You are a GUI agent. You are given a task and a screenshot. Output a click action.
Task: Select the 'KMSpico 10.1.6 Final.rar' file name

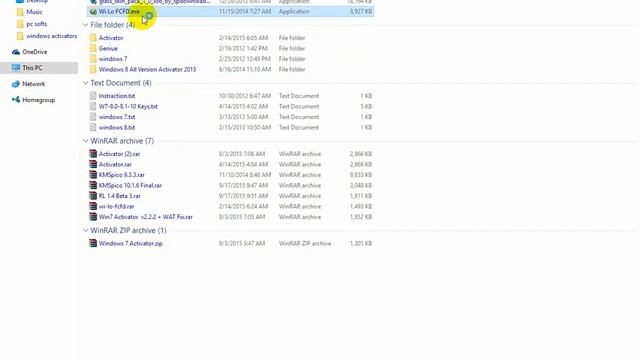tap(130, 185)
